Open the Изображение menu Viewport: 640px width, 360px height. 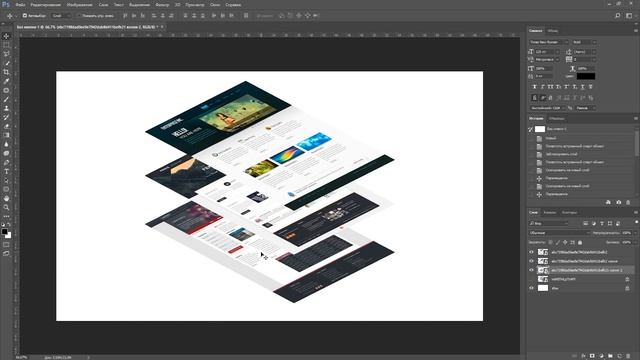click(x=79, y=5)
